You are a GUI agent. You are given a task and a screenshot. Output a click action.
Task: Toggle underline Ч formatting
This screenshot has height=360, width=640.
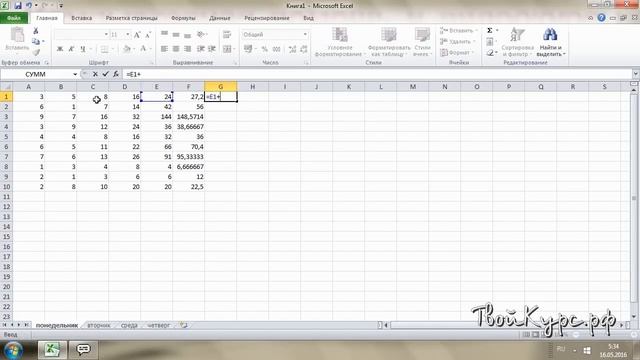tap(83, 49)
